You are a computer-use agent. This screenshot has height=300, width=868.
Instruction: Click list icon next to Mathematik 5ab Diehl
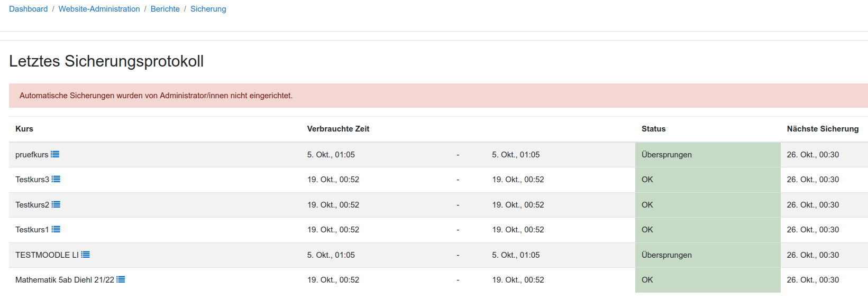(121, 279)
